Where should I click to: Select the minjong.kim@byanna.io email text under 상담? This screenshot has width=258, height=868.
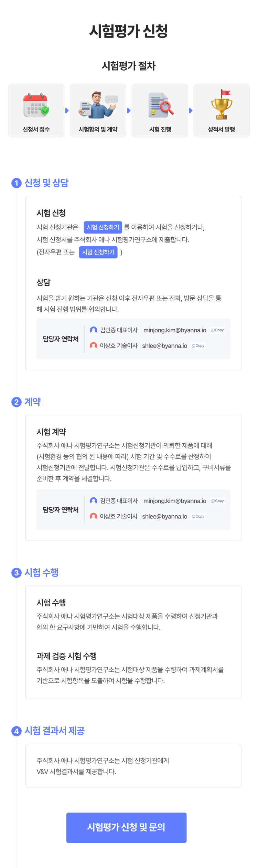tap(175, 330)
